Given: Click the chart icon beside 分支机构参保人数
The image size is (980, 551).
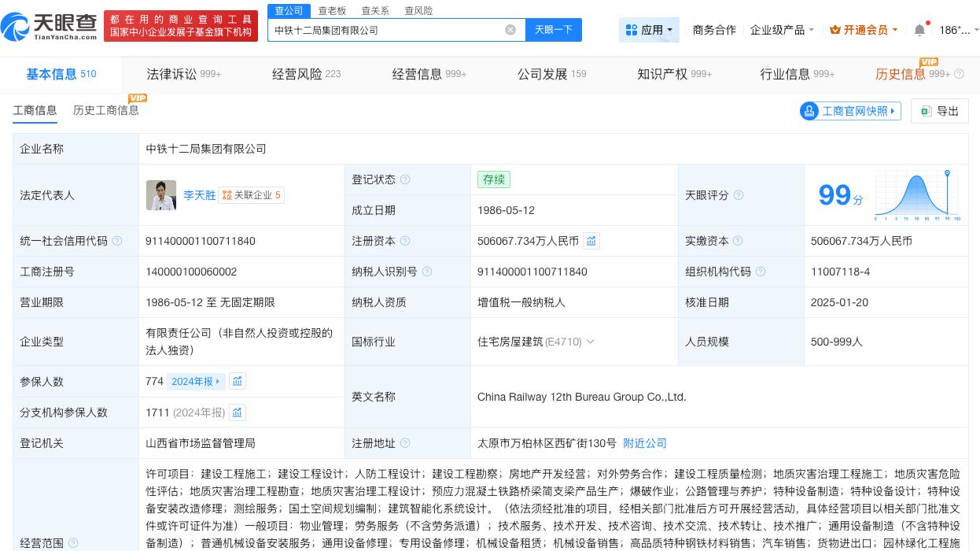Looking at the screenshot, I should tap(238, 412).
